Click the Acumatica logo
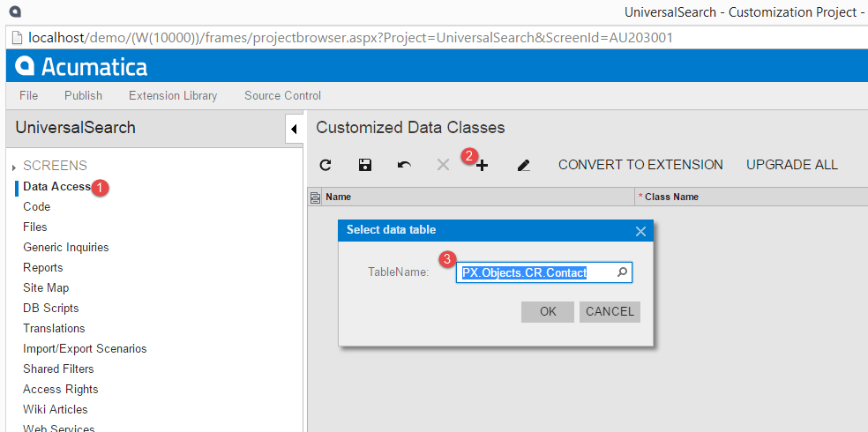This screenshot has height=432, width=868. point(82,66)
